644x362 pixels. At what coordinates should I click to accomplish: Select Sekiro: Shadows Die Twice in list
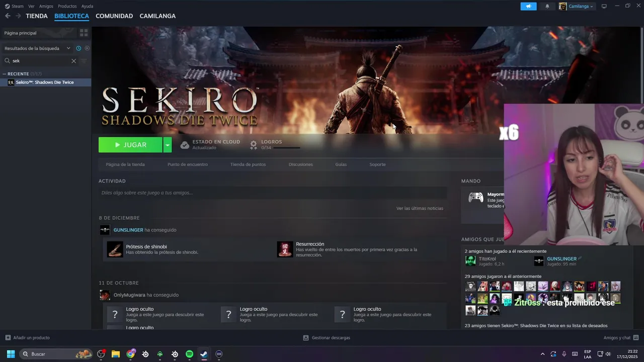coord(46,82)
